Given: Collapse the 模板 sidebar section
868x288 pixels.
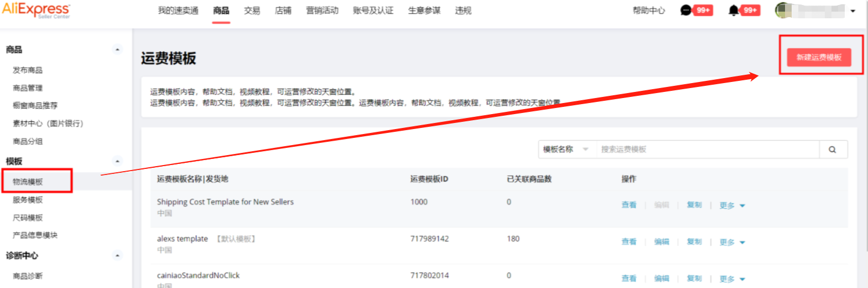Looking at the screenshot, I should pos(117,161).
